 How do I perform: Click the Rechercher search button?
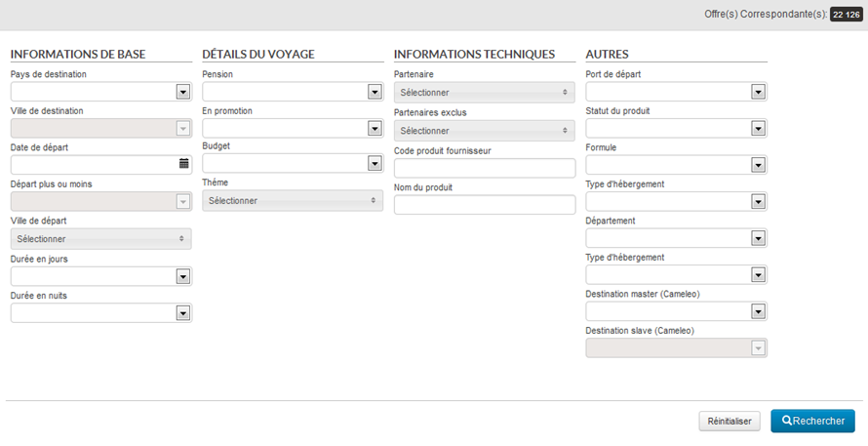(812, 421)
